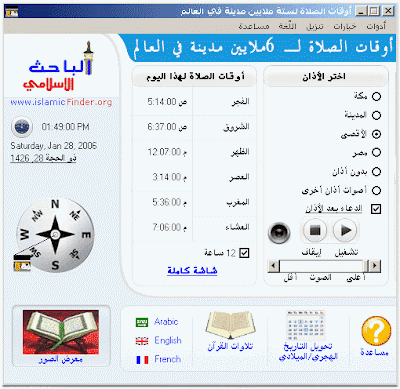Click the UK flag icon
400x389 pixels.
click(142, 341)
